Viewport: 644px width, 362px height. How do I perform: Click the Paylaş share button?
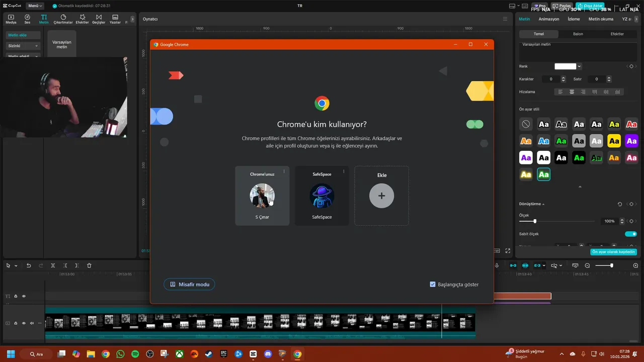pyautogui.click(x=562, y=6)
